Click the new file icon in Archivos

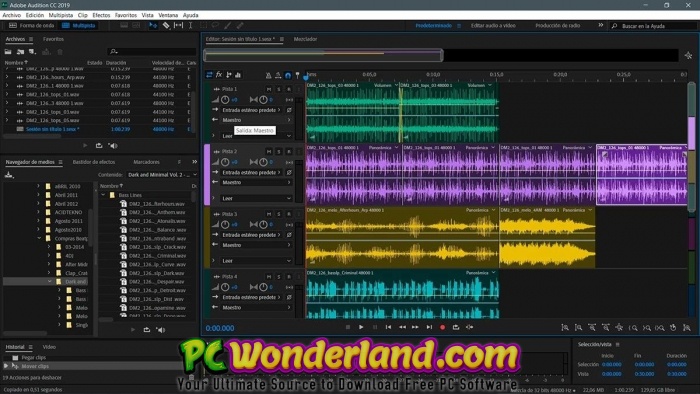pos(32,52)
